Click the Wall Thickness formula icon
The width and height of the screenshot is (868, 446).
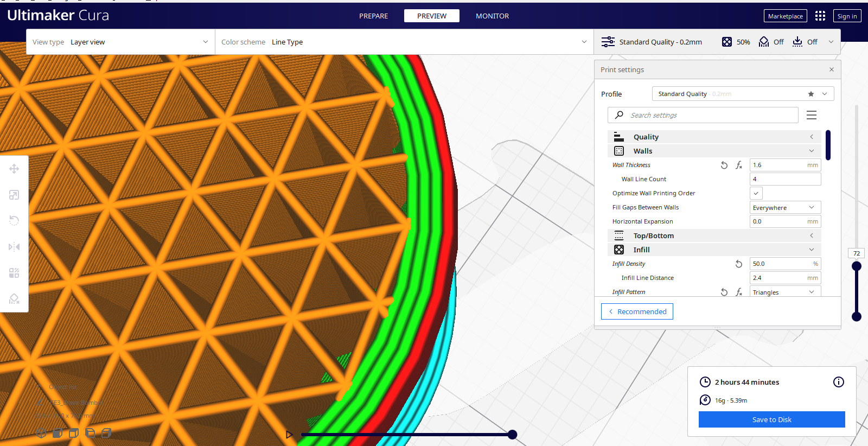[x=739, y=165]
